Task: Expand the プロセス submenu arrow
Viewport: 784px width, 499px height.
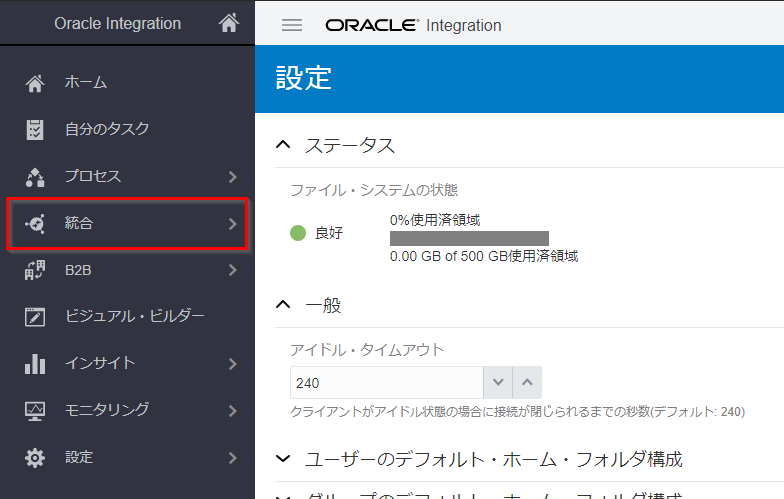Action: pyautogui.click(x=232, y=177)
